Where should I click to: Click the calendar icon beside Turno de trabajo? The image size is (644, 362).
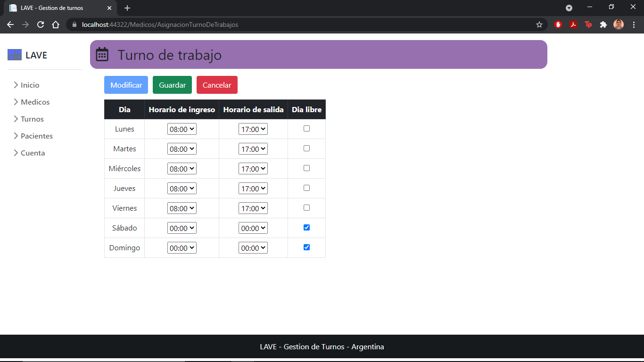click(102, 55)
